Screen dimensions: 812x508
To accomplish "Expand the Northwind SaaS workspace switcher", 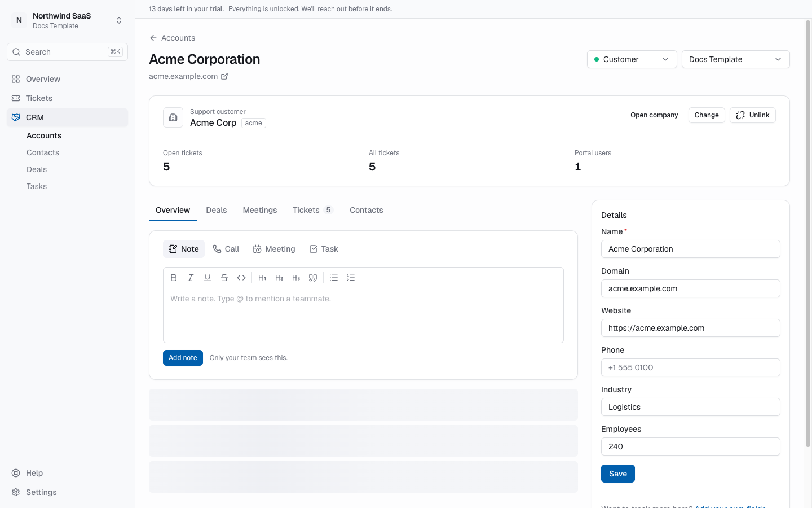I will pyautogui.click(x=68, y=20).
